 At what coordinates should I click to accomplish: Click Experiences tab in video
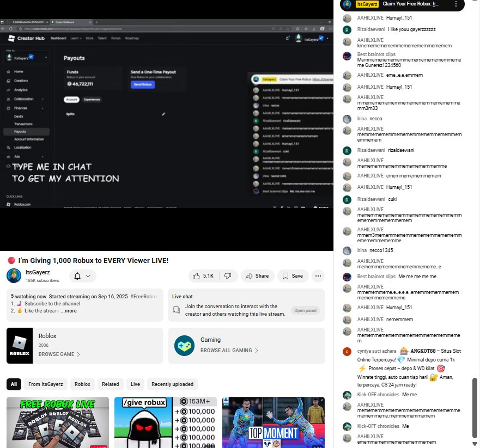(92, 100)
